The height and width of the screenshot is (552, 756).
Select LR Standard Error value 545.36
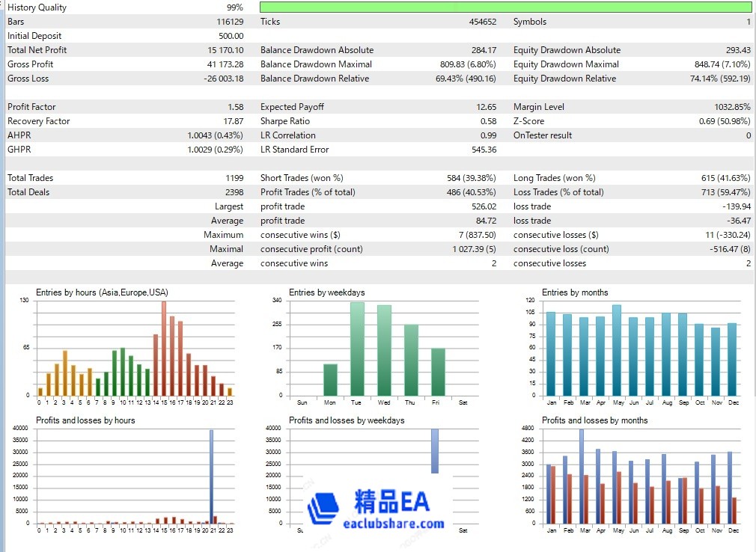click(484, 150)
